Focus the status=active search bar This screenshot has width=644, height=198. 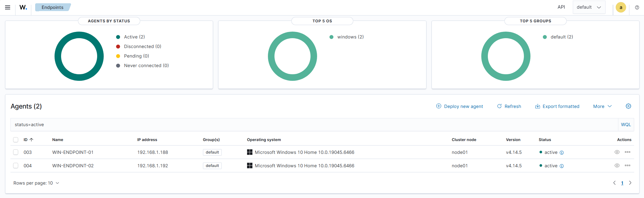tap(314, 125)
